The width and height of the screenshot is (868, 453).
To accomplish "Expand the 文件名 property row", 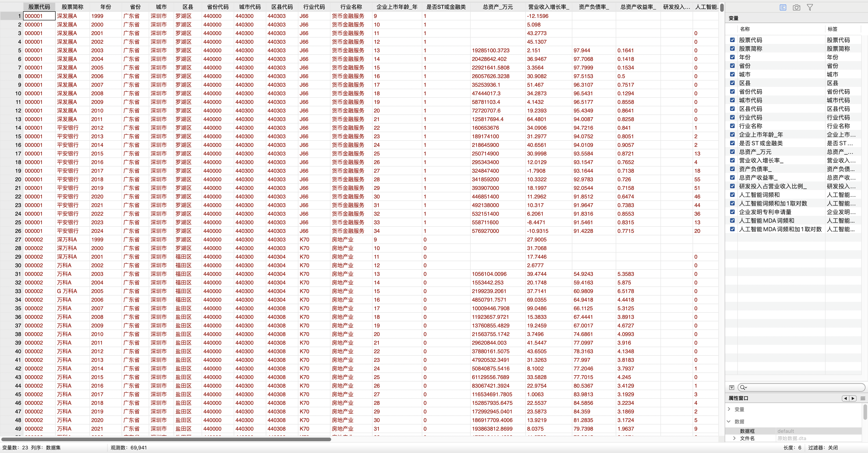I will [x=735, y=438].
